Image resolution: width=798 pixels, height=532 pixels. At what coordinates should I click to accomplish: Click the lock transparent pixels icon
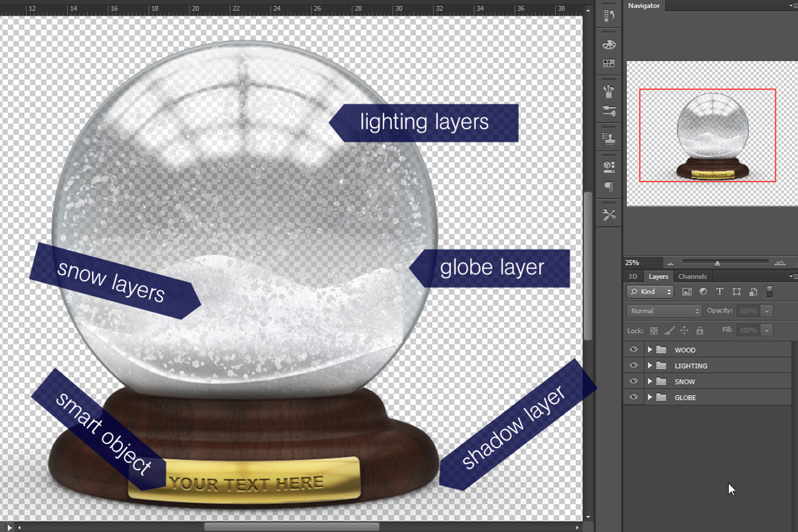click(x=654, y=330)
